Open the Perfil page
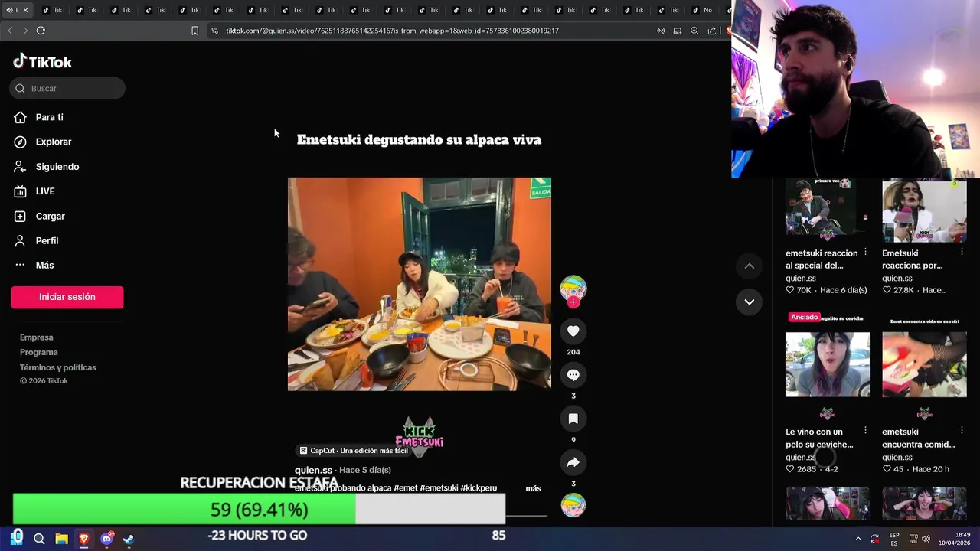The width and height of the screenshot is (980, 551). pyautogui.click(x=47, y=240)
